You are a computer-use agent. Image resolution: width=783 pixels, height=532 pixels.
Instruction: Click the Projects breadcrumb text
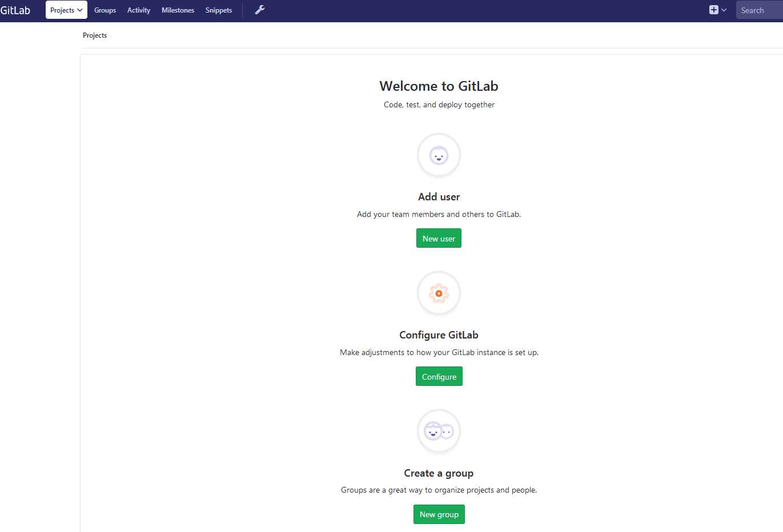point(95,35)
